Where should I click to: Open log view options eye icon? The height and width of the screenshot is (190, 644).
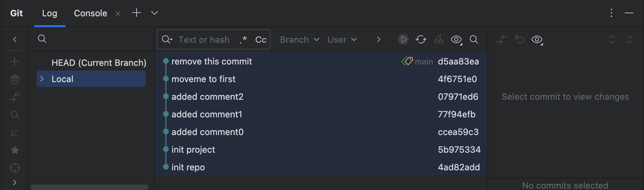pos(456,40)
